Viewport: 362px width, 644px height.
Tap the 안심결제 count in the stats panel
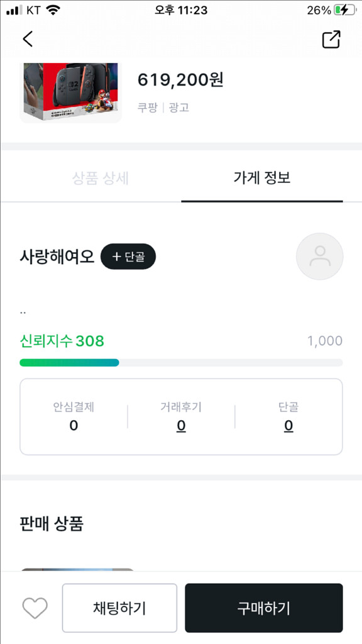point(74,425)
